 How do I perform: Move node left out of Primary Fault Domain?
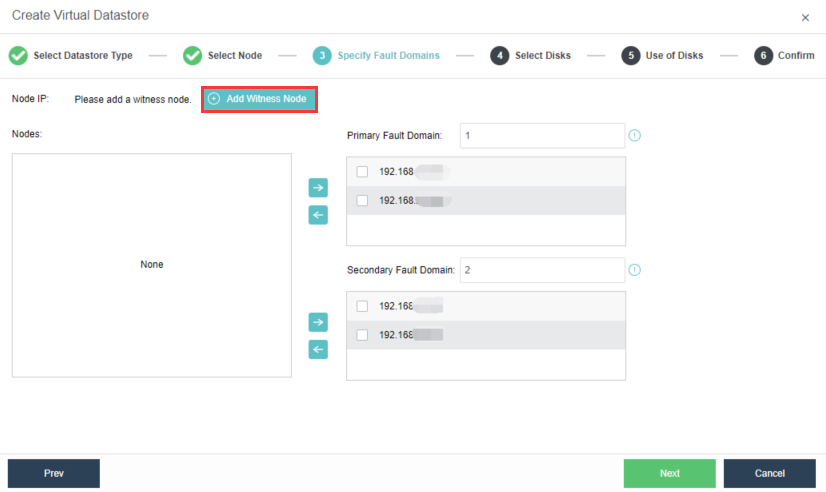(x=318, y=215)
